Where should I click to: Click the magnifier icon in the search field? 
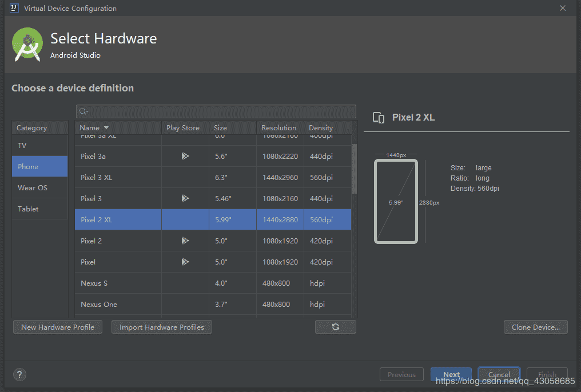click(x=82, y=111)
